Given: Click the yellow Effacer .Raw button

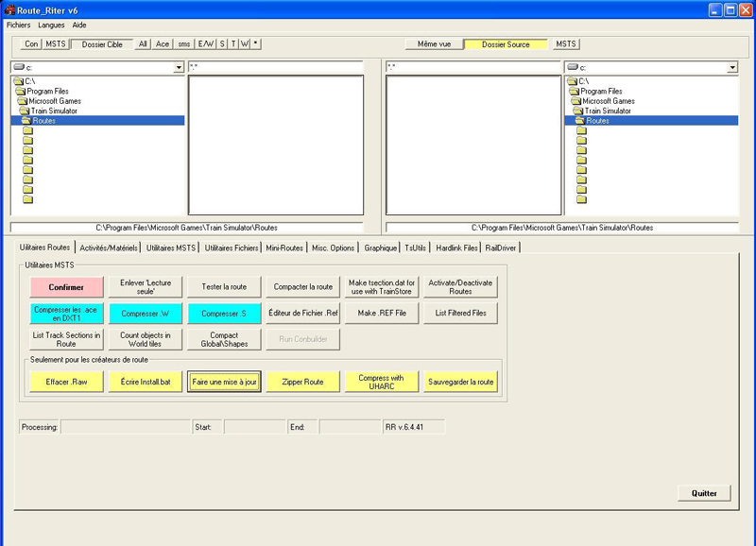Looking at the screenshot, I should [x=66, y=382].
